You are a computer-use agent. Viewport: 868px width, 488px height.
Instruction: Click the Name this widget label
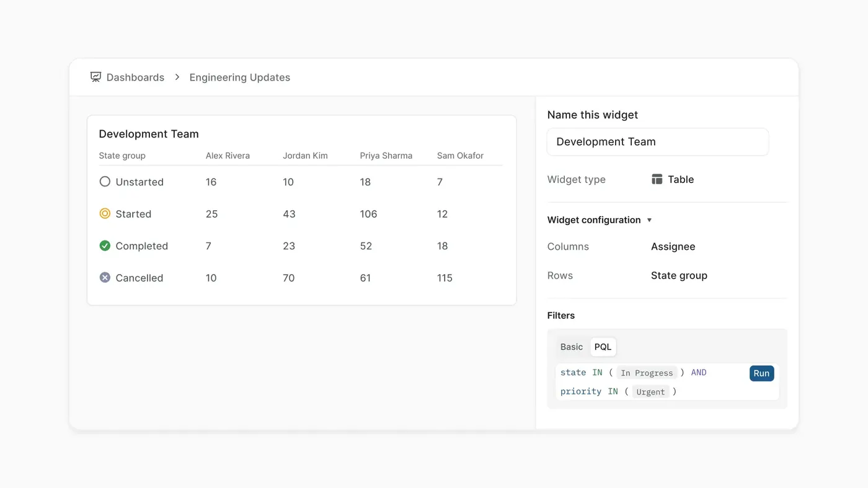592,115
